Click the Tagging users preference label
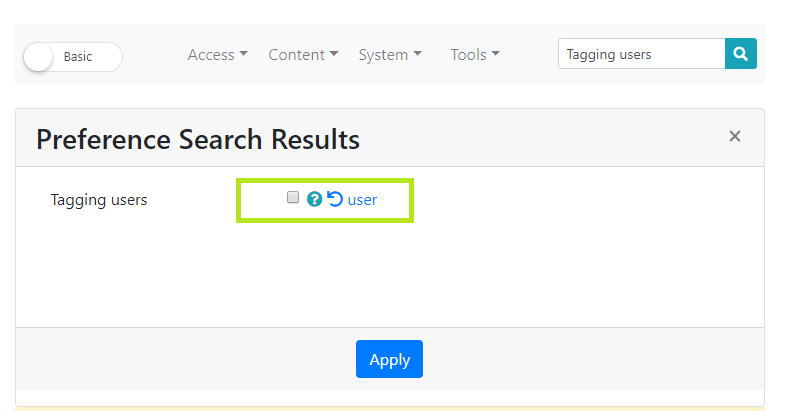 click(x=99, y=200)
